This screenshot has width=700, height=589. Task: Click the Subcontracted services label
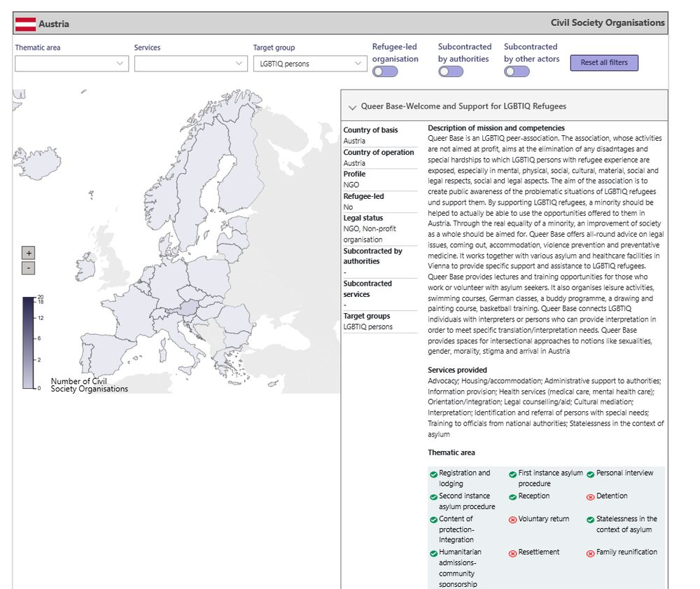(367, 289)
